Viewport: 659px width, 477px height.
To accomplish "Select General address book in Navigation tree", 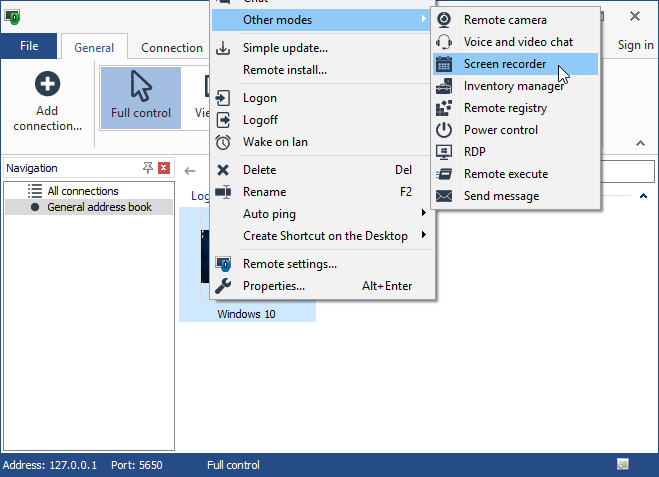I will coord(99,207).
